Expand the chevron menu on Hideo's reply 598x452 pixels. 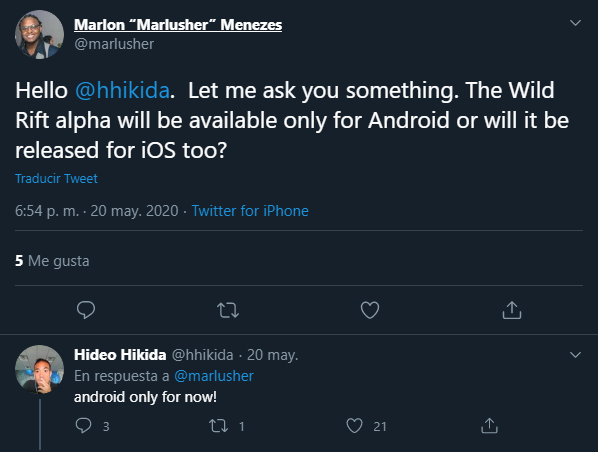click(575, 355)
